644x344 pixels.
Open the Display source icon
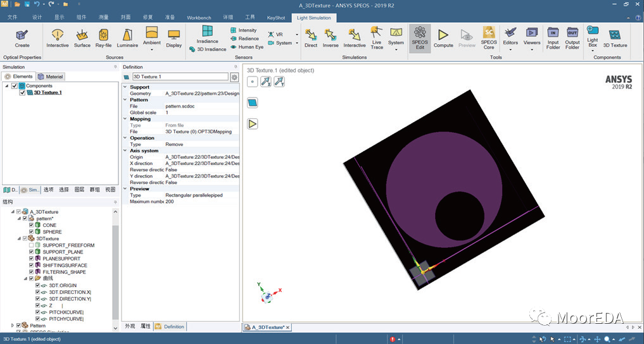[174, 39]
